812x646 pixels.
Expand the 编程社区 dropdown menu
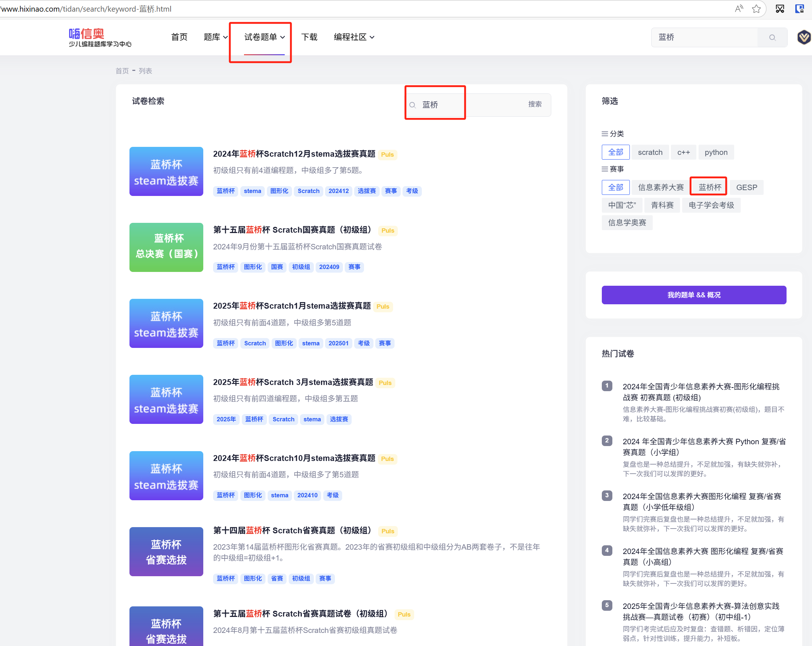[x=354, y=37]
